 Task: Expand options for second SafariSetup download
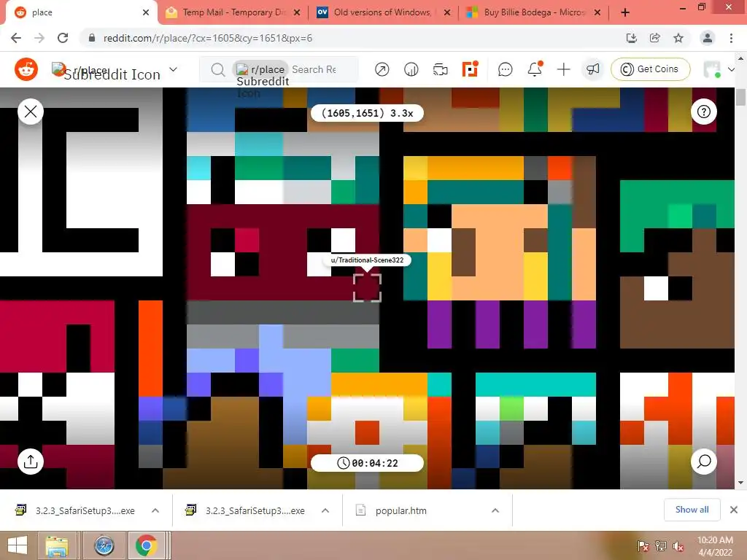325,510
